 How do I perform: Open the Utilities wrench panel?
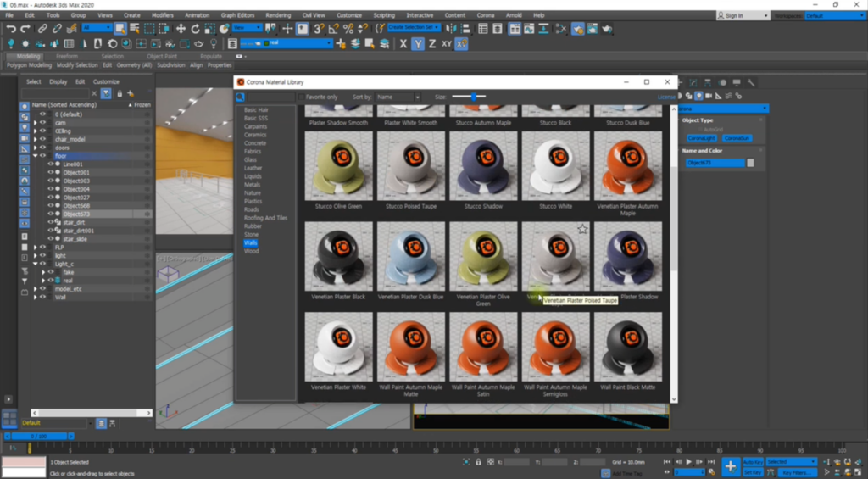pos(751,82)
